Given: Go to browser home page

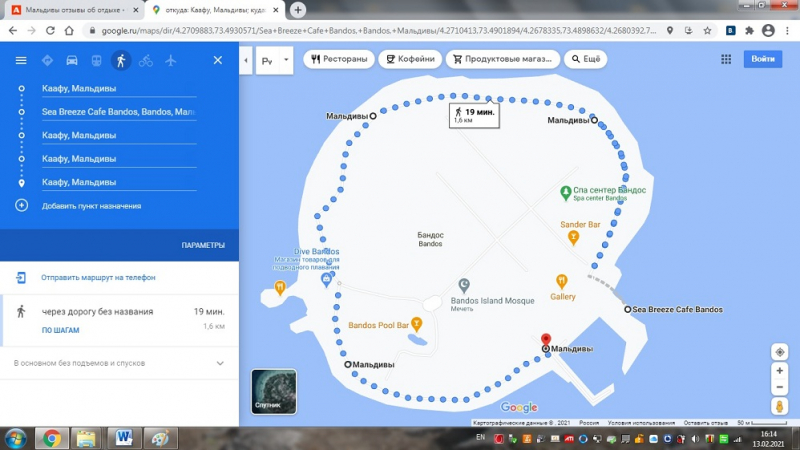Looking at the screenshot, I should point(69,31).
